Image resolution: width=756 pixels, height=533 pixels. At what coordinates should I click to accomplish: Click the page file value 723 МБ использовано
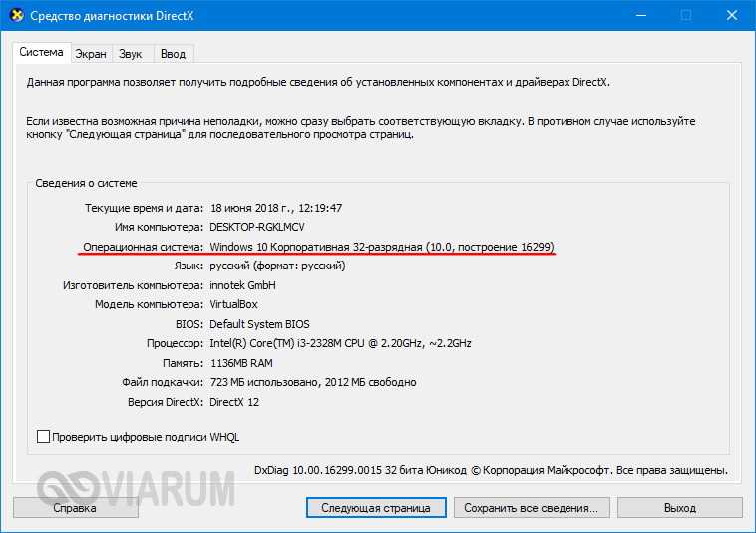pos(313,382)
